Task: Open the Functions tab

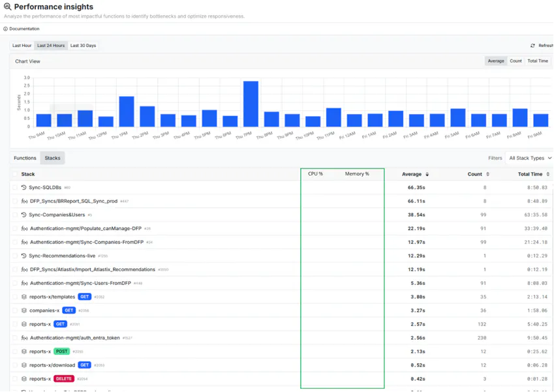Action: pos(25,158)
